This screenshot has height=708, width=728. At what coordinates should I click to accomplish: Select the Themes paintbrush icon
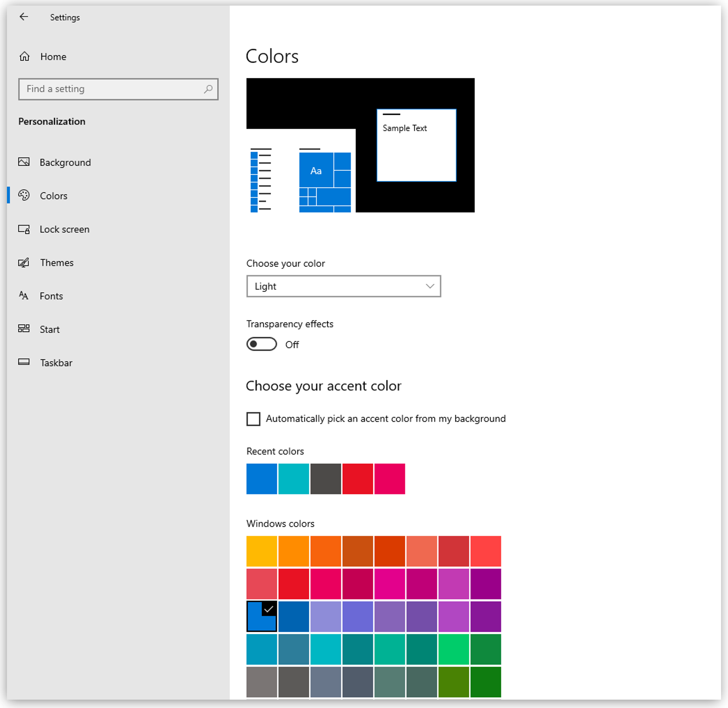tap(24, 262)
